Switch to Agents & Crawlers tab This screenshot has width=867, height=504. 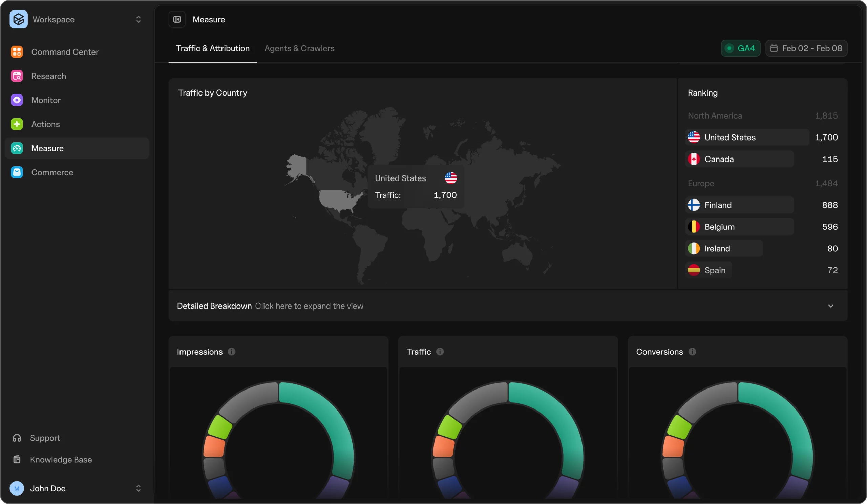click(299, 48)
